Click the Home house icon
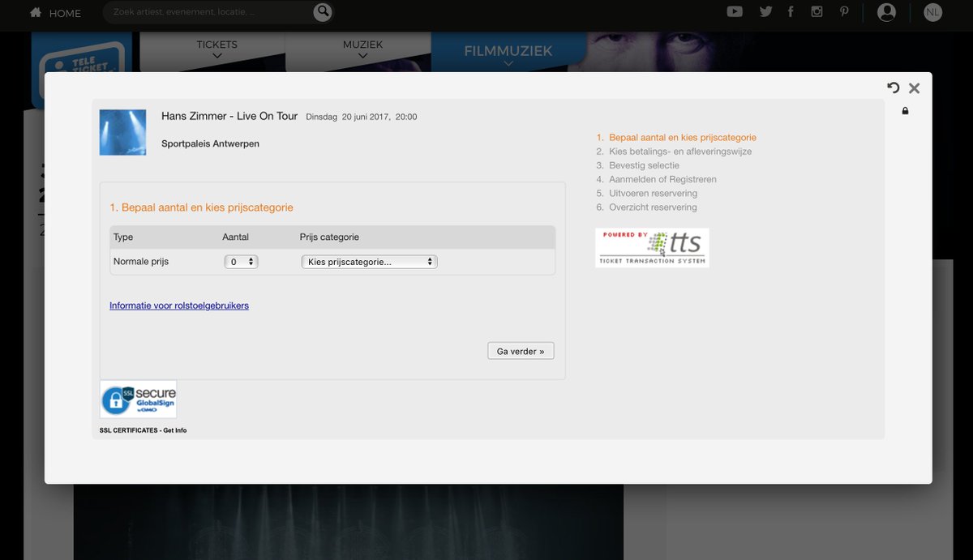This screenshot has height=560, width=973. click(36, 12)
